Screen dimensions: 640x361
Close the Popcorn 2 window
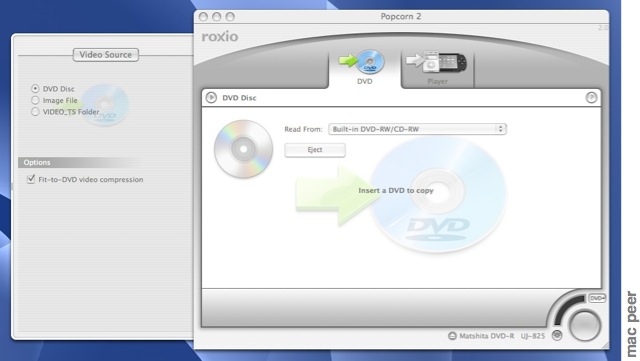(x=203, y=17)
